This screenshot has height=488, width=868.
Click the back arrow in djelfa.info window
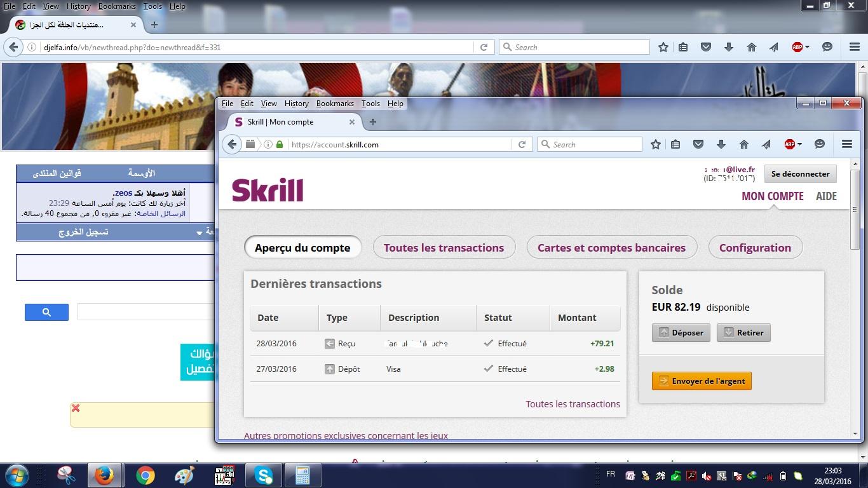coord(13,47)
